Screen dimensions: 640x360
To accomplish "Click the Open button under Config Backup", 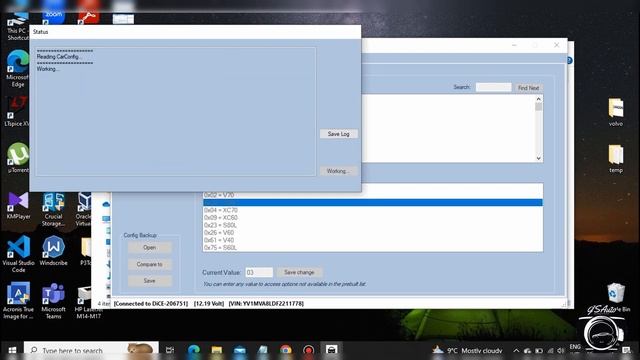I will tap(149, 247).
